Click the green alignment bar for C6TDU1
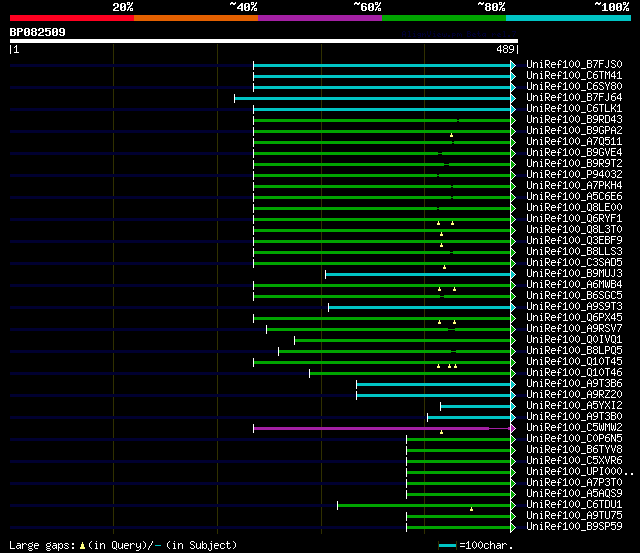640x553 pixels. tap(424, 506)
